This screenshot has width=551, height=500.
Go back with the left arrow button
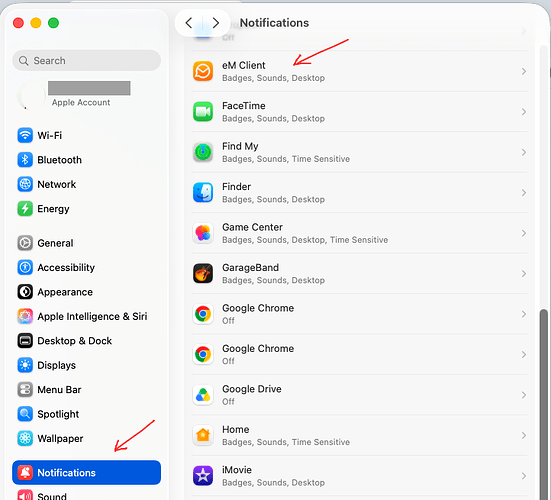(x=189, y=23)
